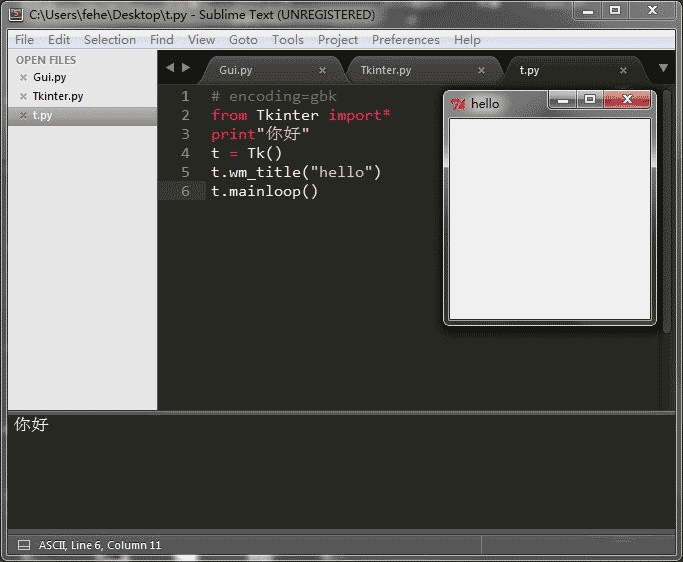Image resolution: width=683 pixels, height=562 pixels.
Task: Switch to the Tkinter.py tab
Action: 423,70
